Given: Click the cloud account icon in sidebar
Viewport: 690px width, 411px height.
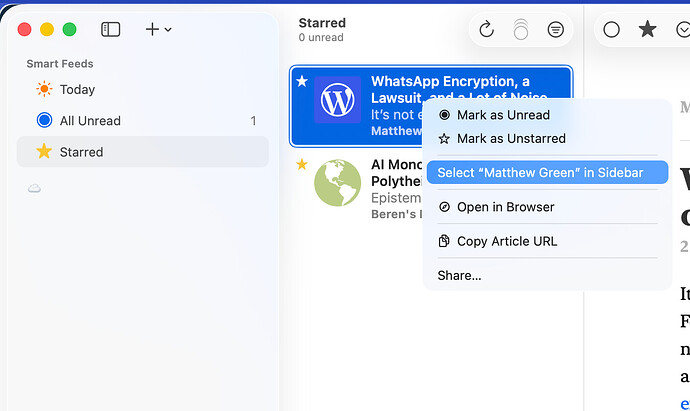Looking at the screenshot, I should click(35, 188).
